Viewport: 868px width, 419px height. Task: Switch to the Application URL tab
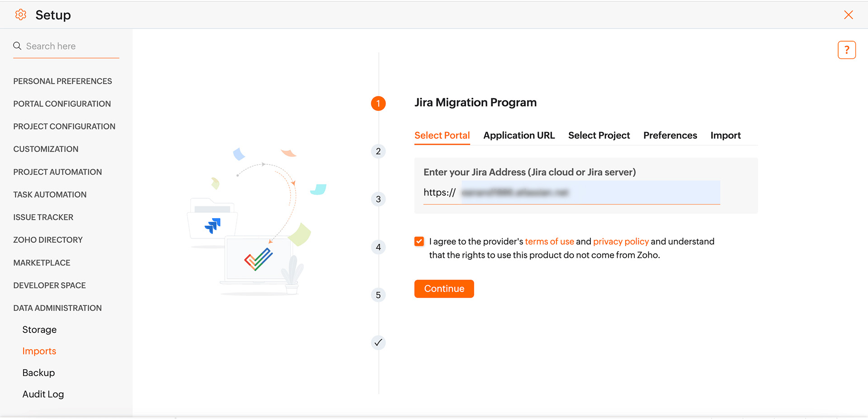coord(519,135)
